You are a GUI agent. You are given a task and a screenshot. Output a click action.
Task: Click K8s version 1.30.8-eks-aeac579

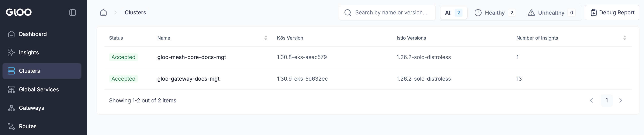(x=302, y=57)
